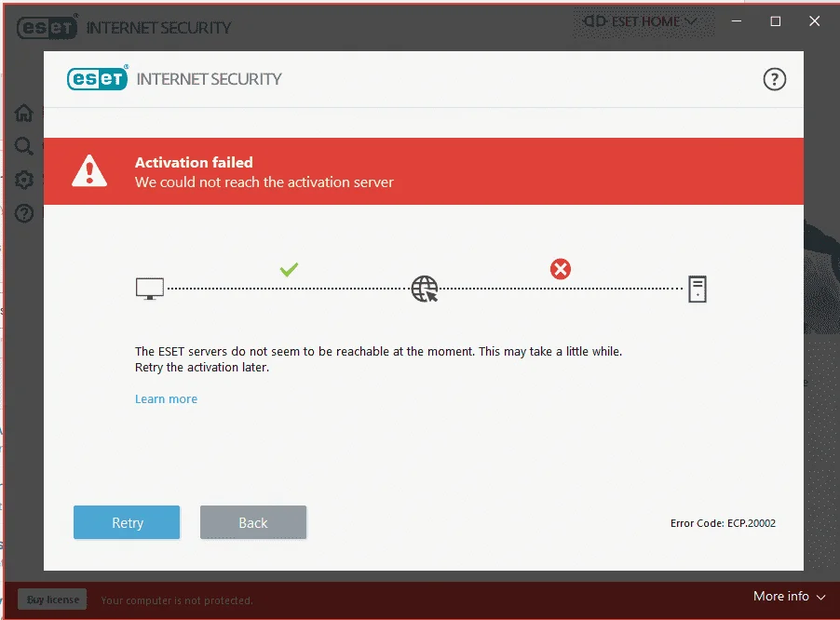Viewport: 840px width, 620px height.
Task: Open the Setup gear icon in sidebar
Action: (23, 180)
